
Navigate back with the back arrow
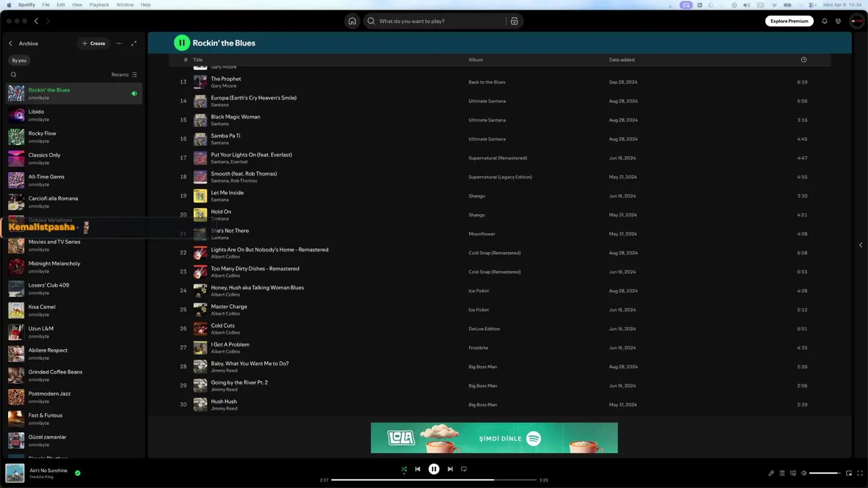[37, 21]
